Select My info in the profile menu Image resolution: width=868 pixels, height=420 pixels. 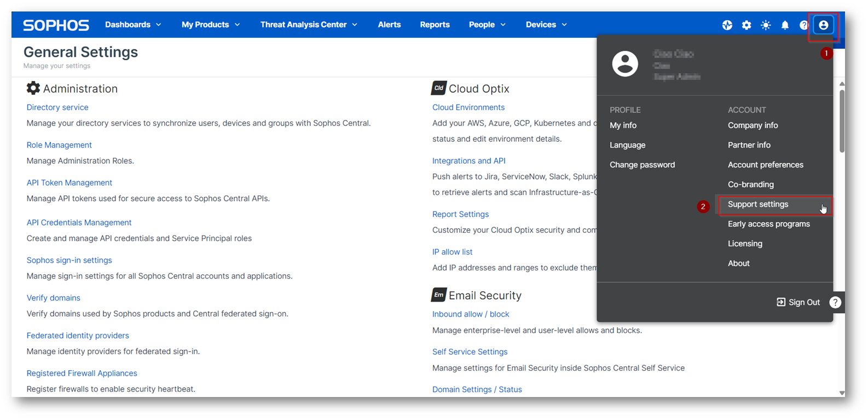pyautogui.click(x=623, y=125)
